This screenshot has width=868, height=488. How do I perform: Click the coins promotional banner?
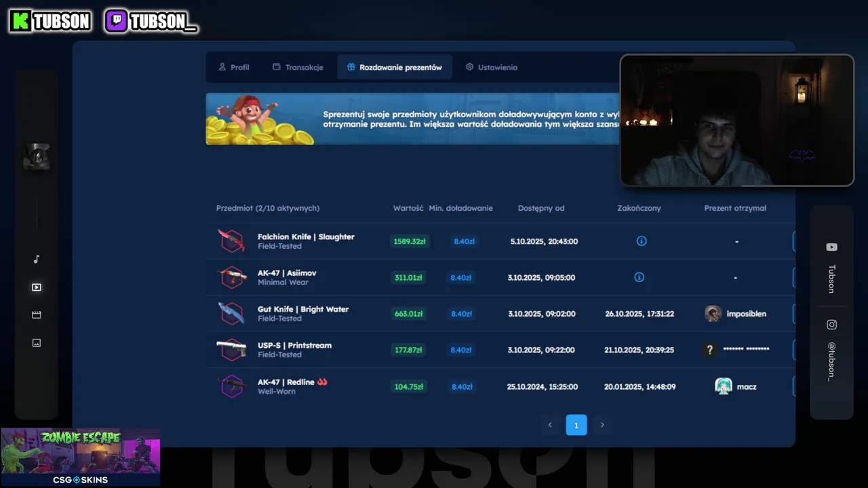(x=412, y=119)
